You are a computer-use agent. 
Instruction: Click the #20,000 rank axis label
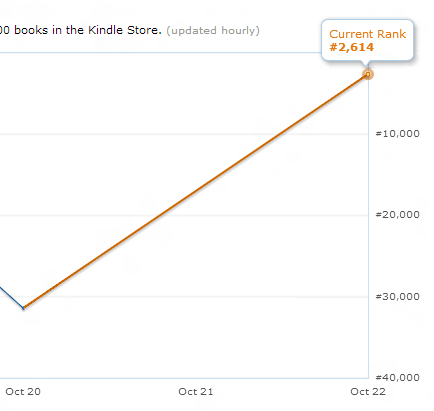click(x=397, y=215)
